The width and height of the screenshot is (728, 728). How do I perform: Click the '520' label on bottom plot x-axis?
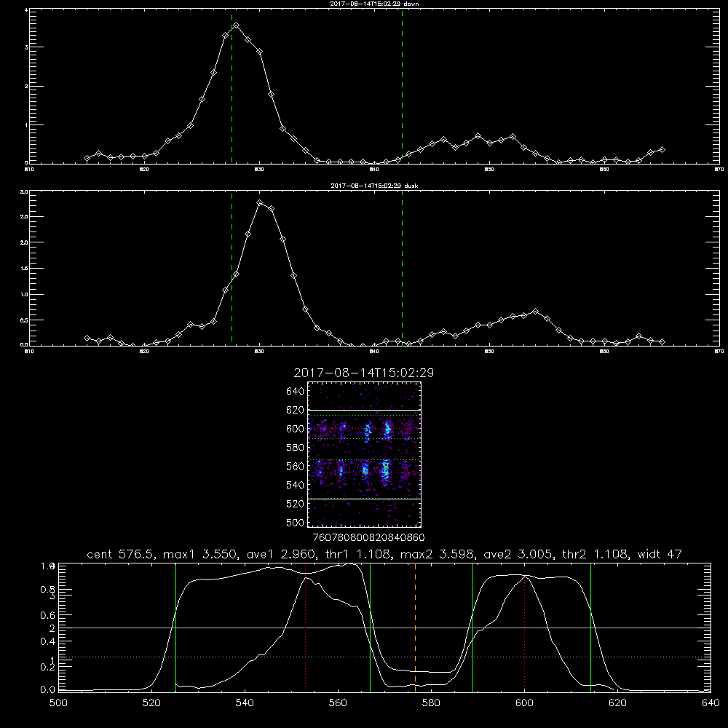[151, 703]
